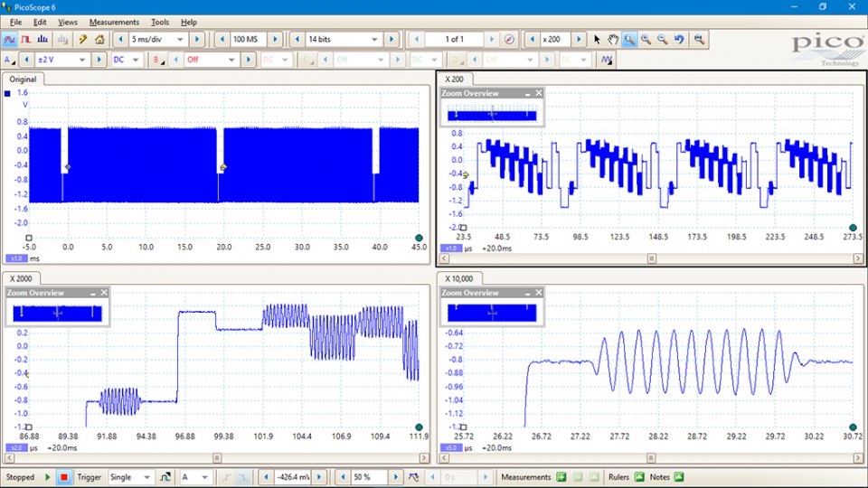
Task: Open the 5 ms/div timebase dropdown
Action: pyautogui.click(x=180, y=40)
